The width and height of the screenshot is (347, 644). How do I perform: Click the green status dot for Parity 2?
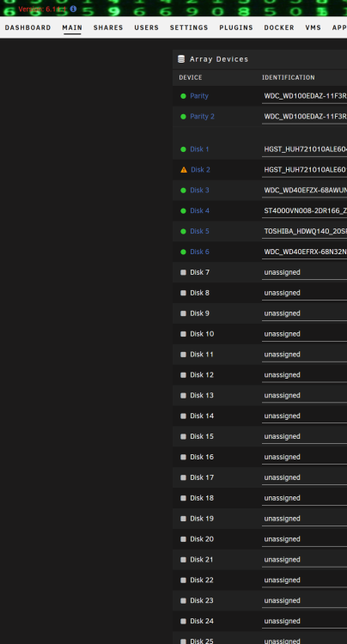tap(183, 117)
